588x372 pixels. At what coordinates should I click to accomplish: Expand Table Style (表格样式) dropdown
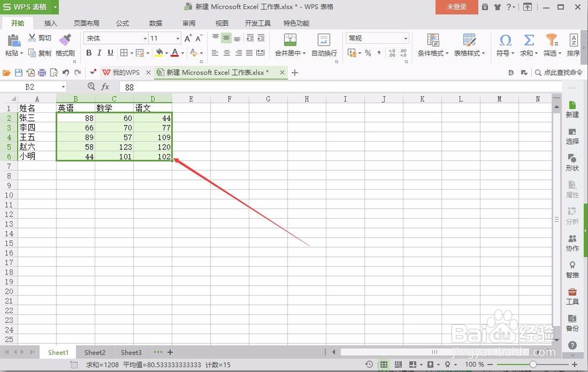[483, 53]
